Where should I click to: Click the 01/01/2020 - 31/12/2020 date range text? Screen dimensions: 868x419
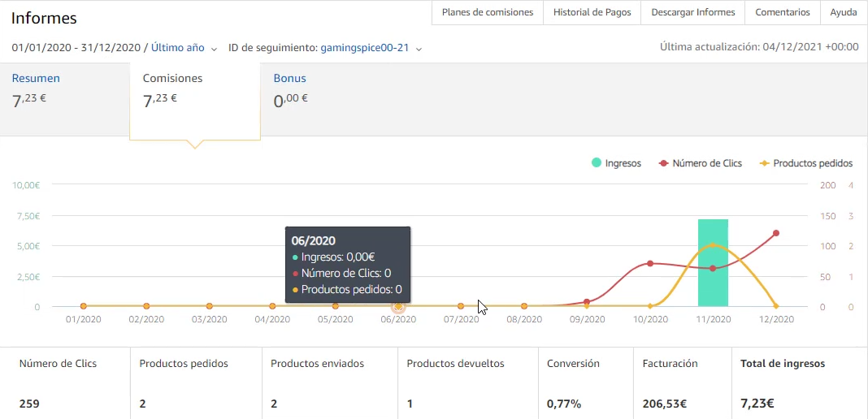click(76, 48)
